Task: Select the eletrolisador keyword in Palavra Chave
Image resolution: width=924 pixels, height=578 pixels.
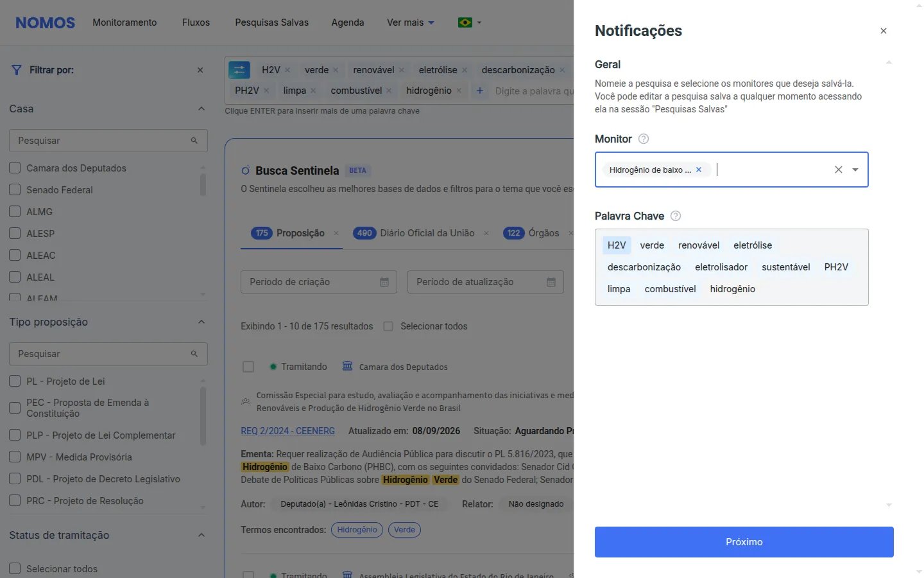Action: (721, 267)
